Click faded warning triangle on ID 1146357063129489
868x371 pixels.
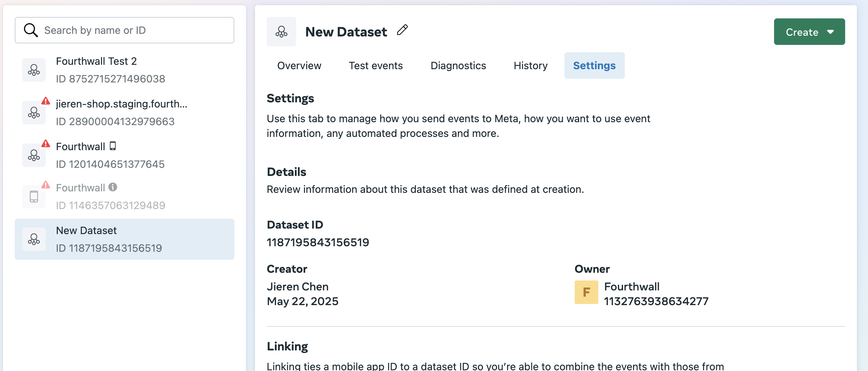point(46,185)
